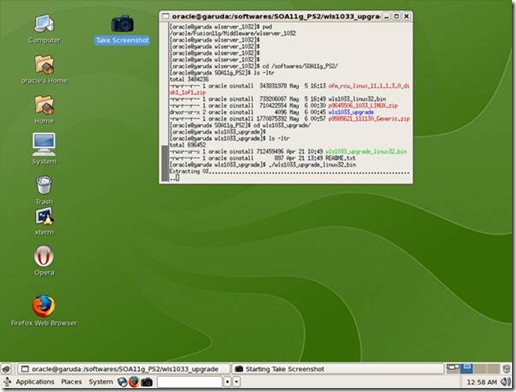The height and width of the screenshot is (392, 516).
Task: Switch to the second workspace in the switcher
Action: pos(480,368)
